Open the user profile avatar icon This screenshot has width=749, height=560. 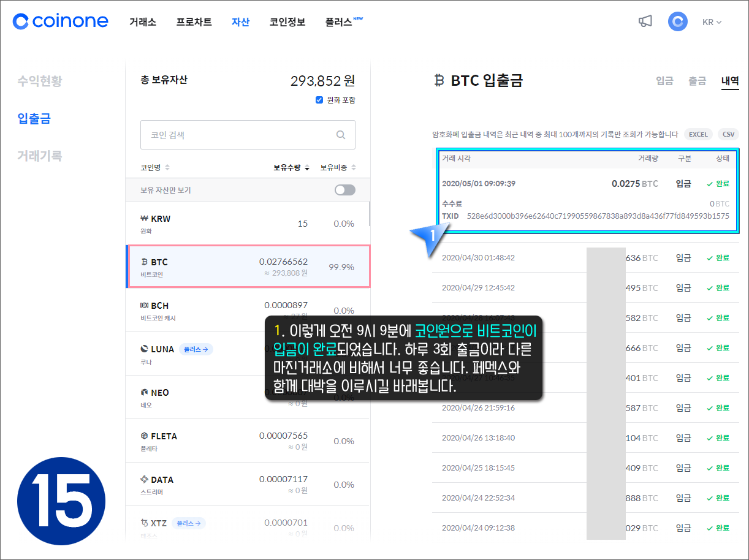coord(678,21)
